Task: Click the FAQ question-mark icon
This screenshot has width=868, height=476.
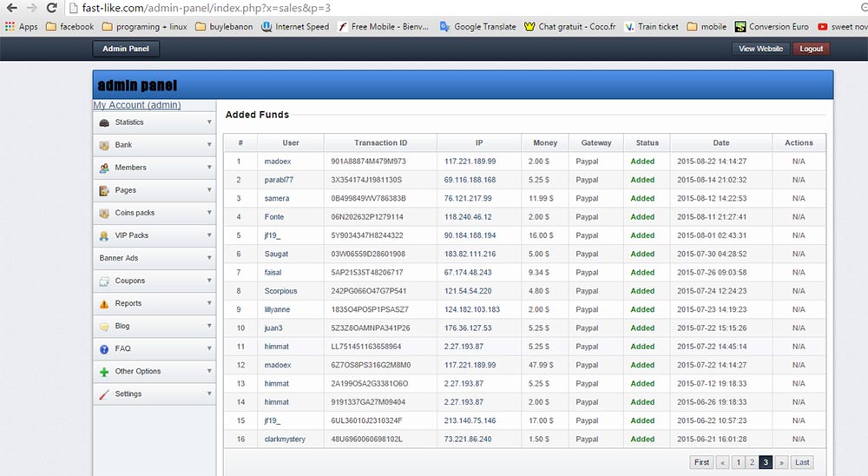Action: [104, 349]
